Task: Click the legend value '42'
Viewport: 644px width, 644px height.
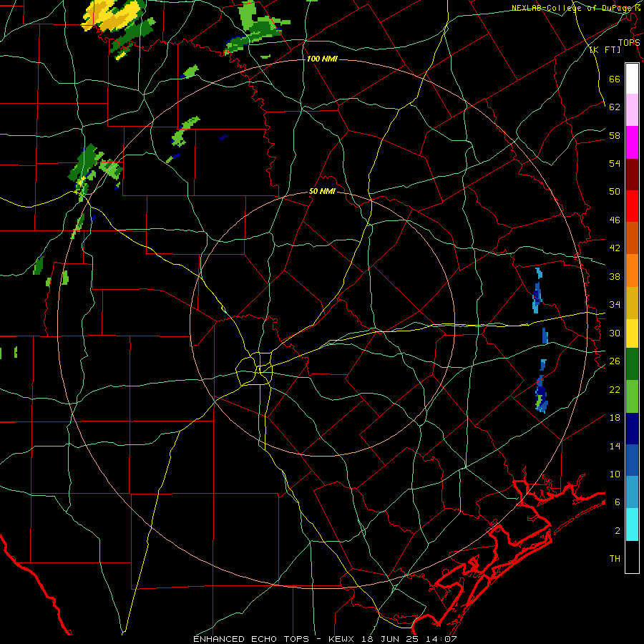Action: [615, 248]
